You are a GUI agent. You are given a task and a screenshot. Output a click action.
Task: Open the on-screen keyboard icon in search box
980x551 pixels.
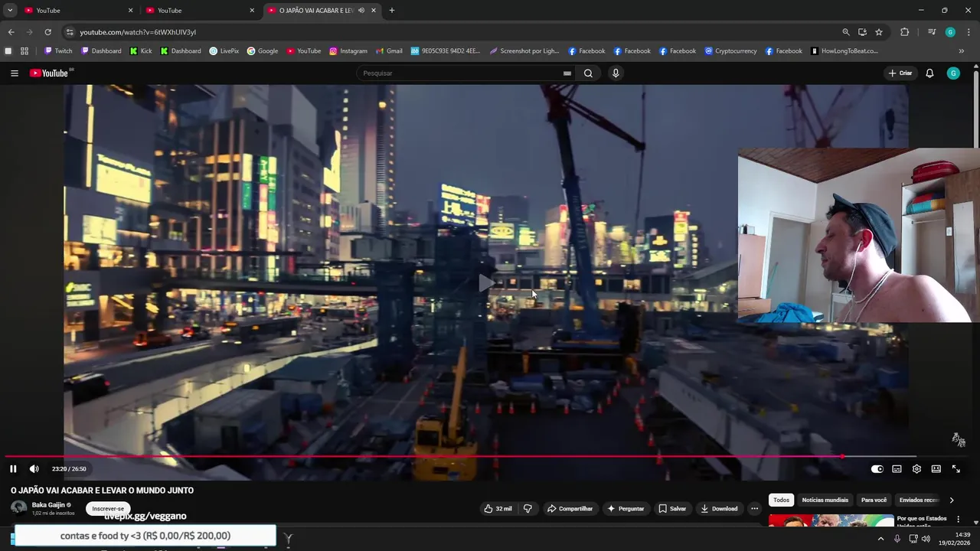click(567, 73)
